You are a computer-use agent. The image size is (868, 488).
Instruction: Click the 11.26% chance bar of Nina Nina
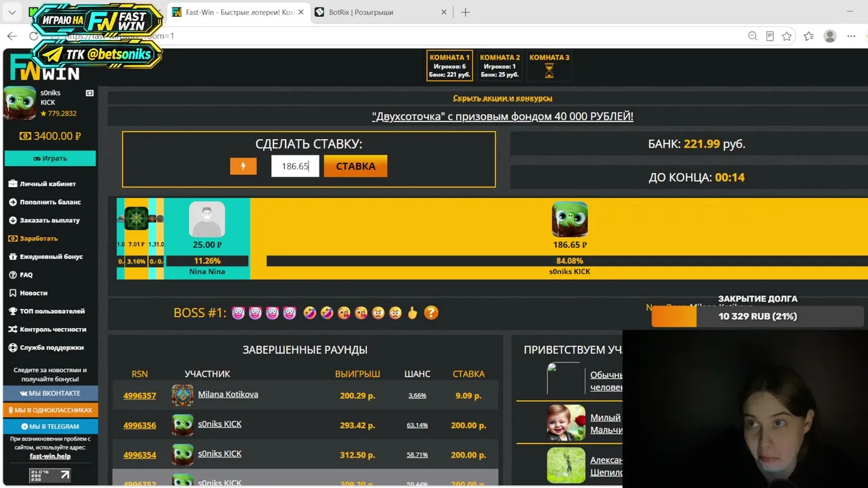[207, 261]
